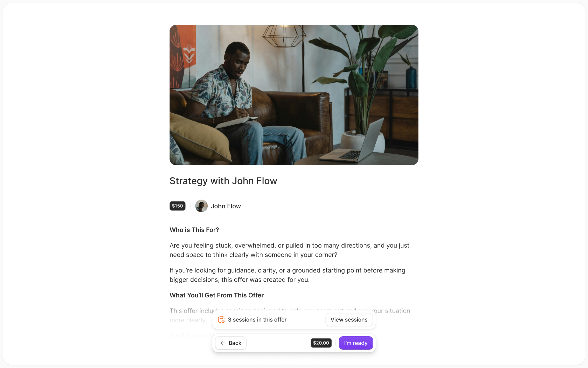Viewport: 588px width, 368px height.
Task: Click the large green plant in photo
Action: pos(363,78)
